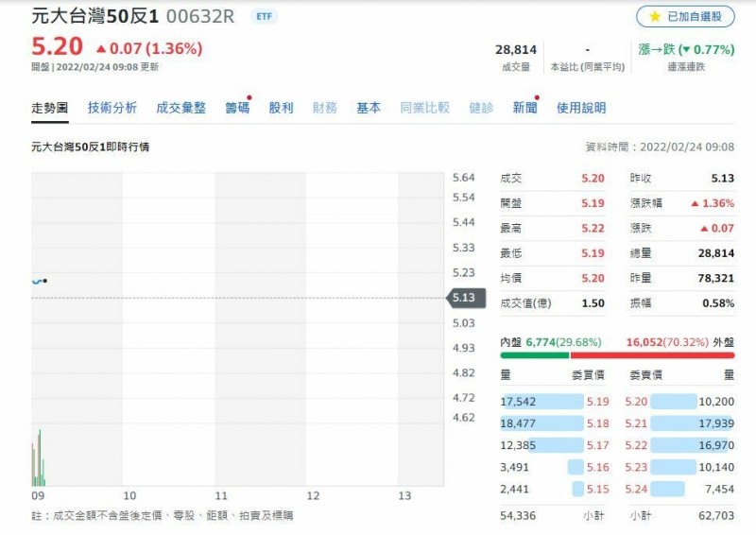
Task: Select the 籌碼 tab
Action: click(236, 108)
